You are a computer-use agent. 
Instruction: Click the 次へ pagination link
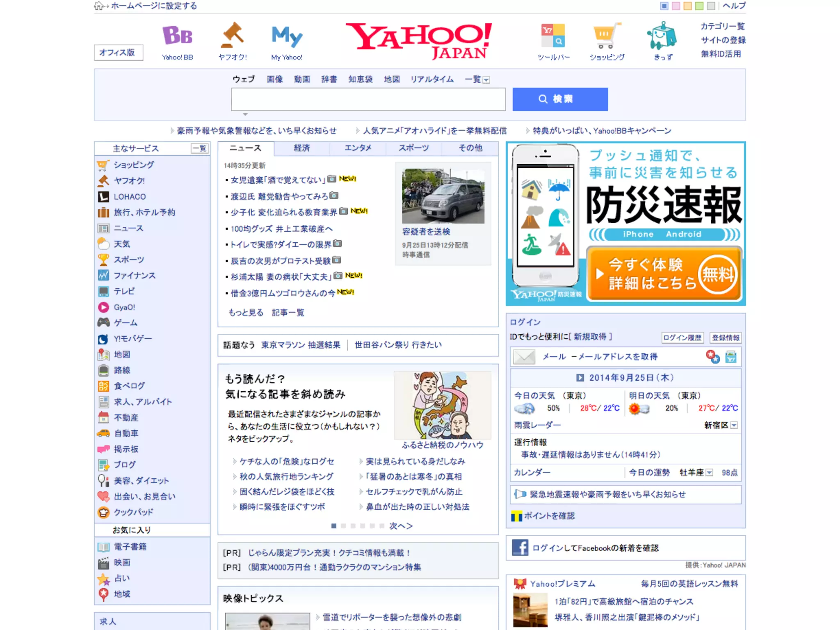tap(400, 526)
